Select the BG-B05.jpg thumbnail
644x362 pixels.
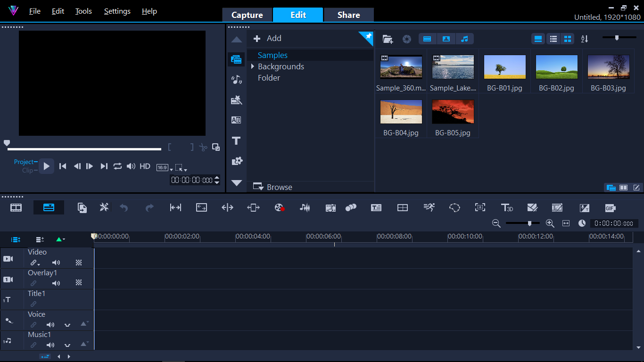(x=453, y=112)
